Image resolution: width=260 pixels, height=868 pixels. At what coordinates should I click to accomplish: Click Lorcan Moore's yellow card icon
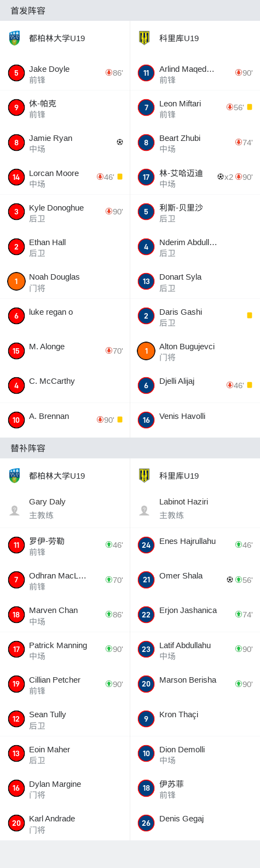(x=120, y=177)
